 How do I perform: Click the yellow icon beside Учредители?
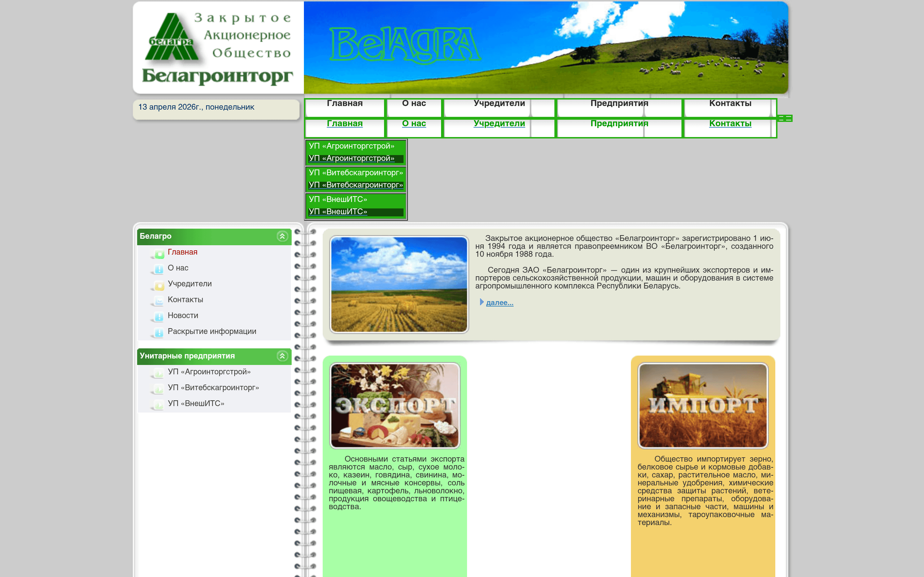tap(159, 285)
